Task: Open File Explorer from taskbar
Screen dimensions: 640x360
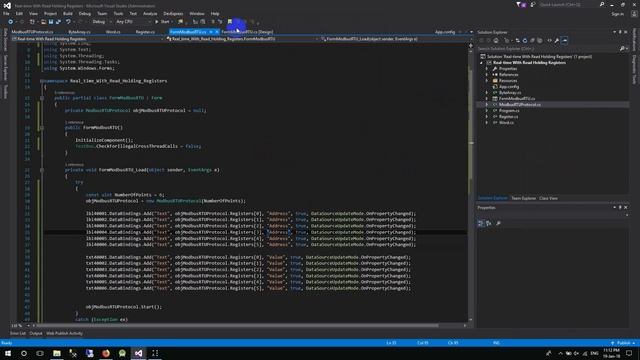Action: [57, 353]
